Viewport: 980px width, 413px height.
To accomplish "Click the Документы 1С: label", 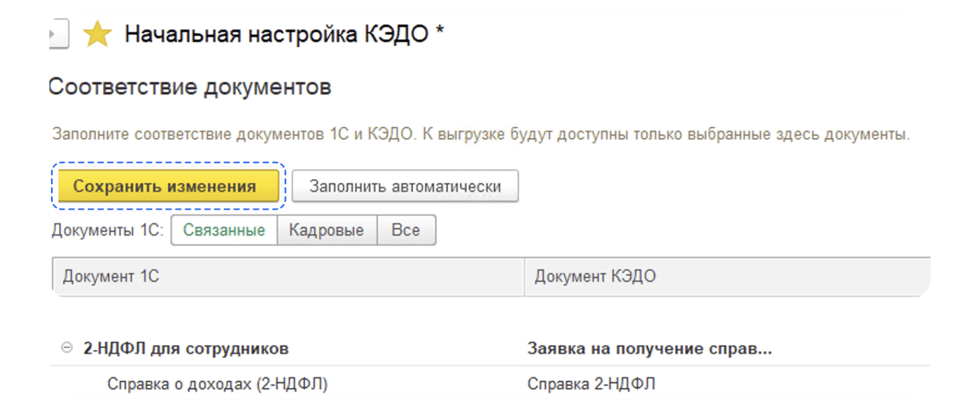I will coord(107,230).
